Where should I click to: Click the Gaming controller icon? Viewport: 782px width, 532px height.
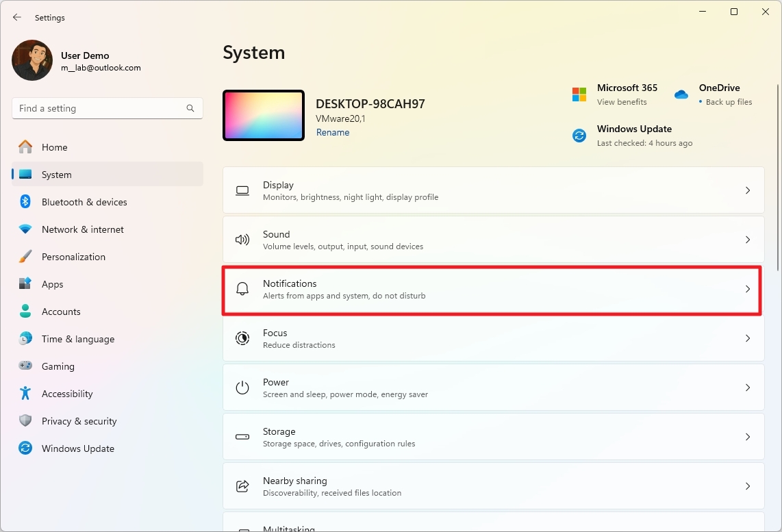25,366
